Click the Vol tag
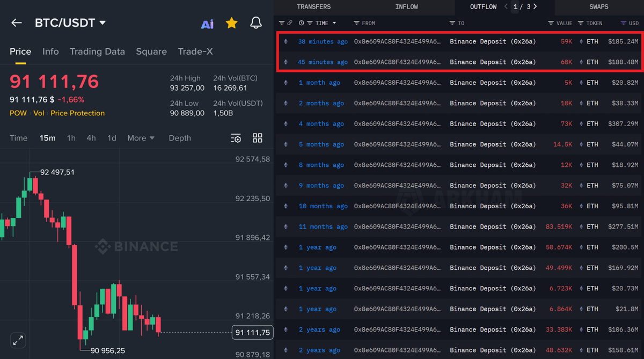The height and width of the screenshot is (359, 644). point(39,113)
